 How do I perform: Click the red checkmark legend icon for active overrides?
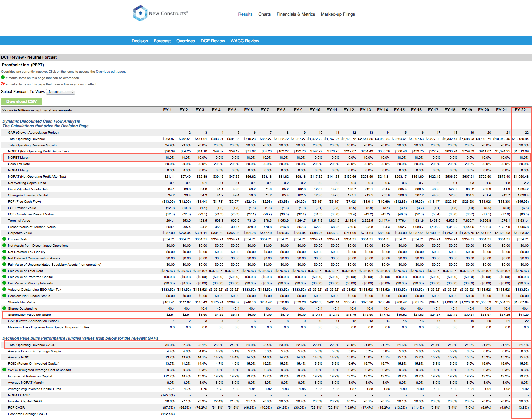(x=3, y=84)
